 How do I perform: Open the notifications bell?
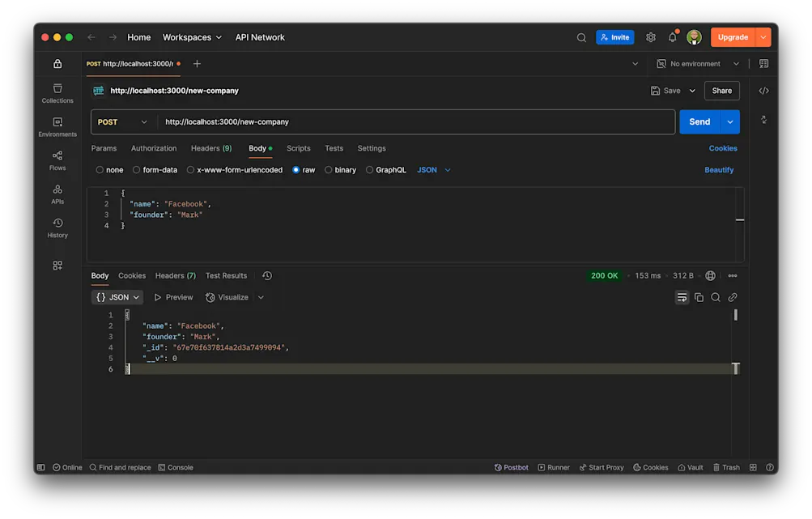672,37
